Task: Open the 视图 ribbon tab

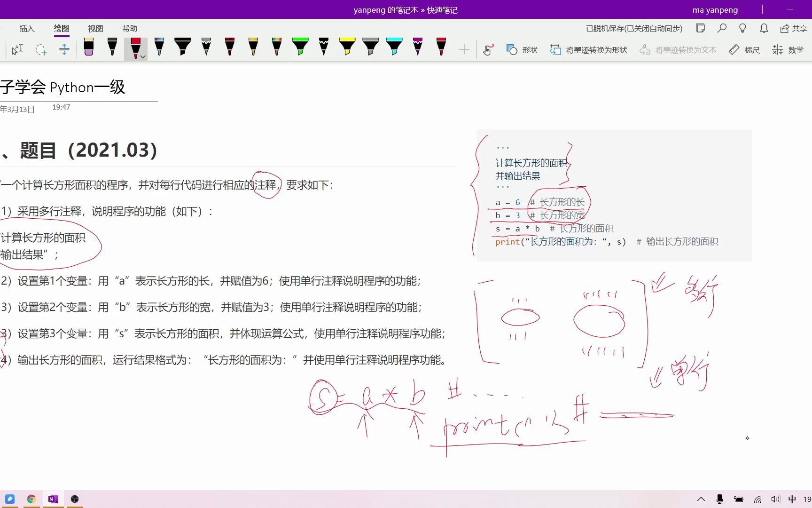Action: 95,29
